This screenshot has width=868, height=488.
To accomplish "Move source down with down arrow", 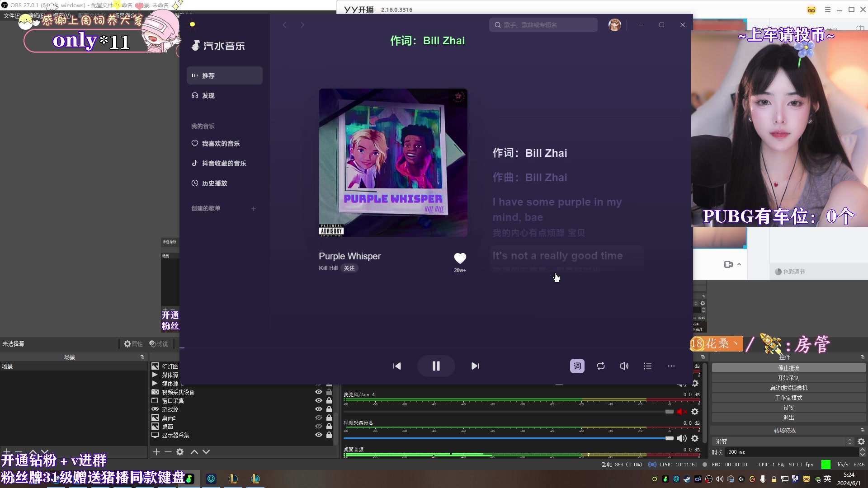I will click(206, 452).
